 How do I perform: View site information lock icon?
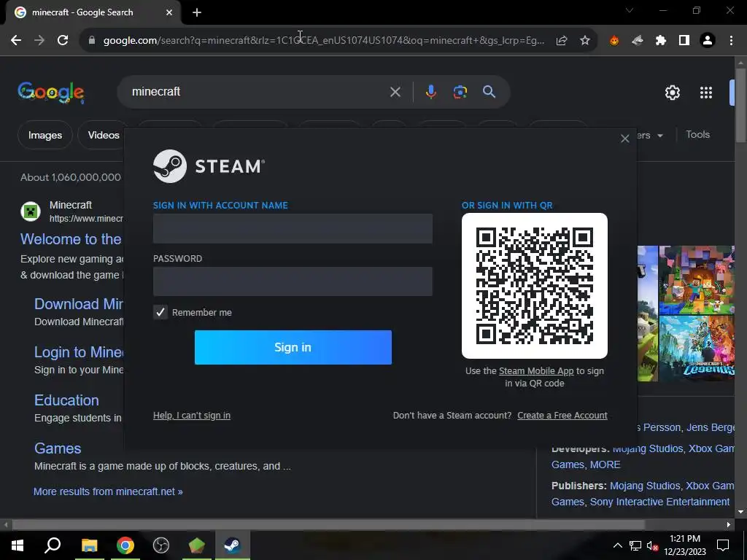tap(92, 41)
